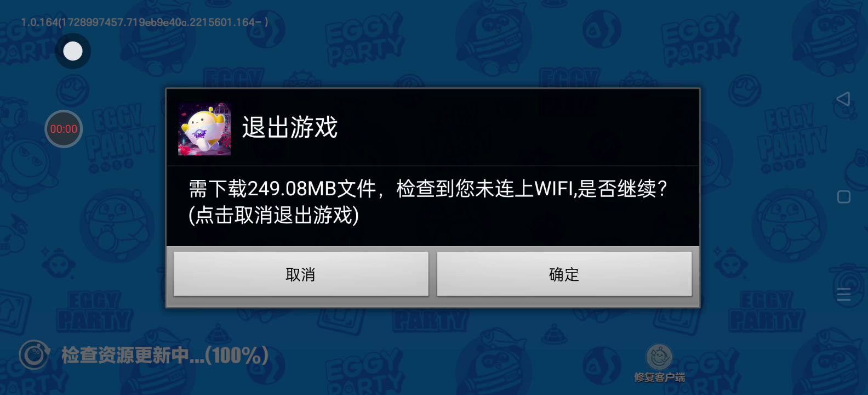Click the 需下载 text starting the message
Screen dimensions: 868x395
(x=218, y=189)
